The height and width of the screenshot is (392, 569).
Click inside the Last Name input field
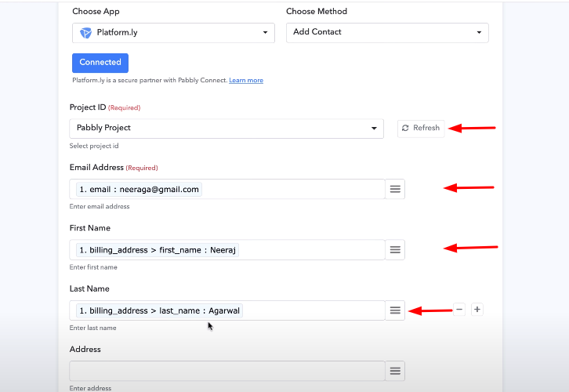(x=227, y=310)
